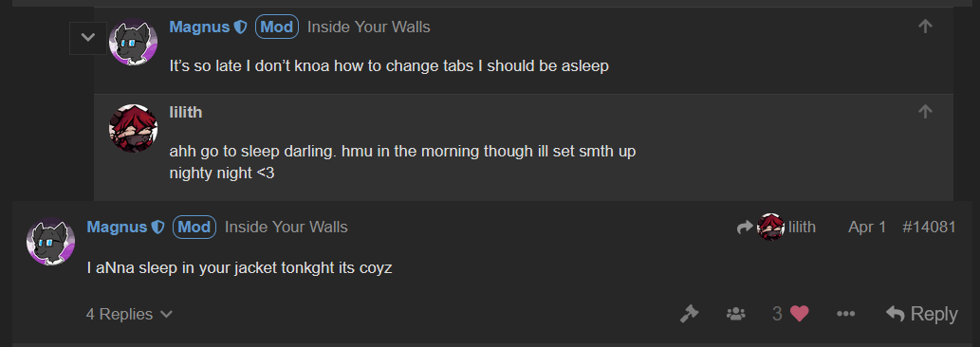980x347 pixels.
Task: Open the Apr 1 post date
Action: click(x=867, y=228)
